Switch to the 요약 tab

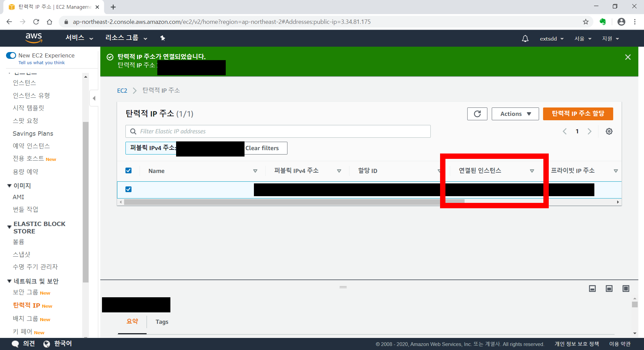point(132,321)
